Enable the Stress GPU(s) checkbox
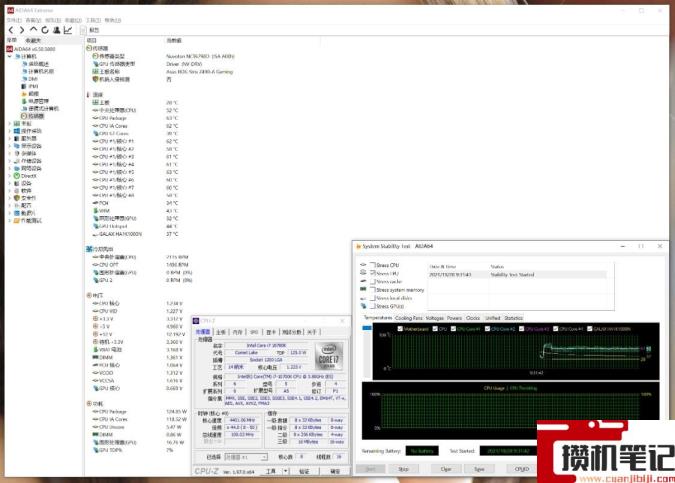Viewport: 675px width, 483px height. [373, 306]
